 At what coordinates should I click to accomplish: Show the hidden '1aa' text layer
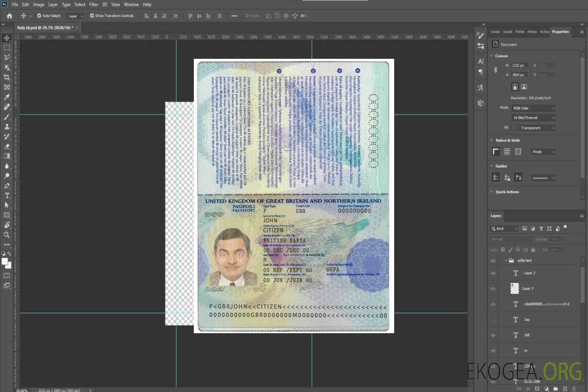tap(493, 320)
